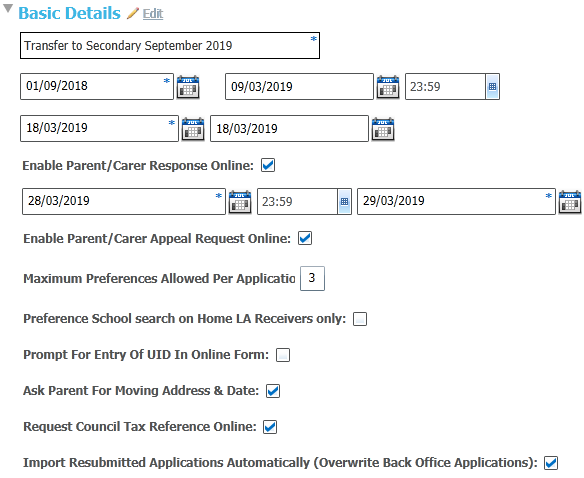Open calendar picker beside 28/03/2019 date
This screenshot has width=584, height=478.
(240, 202)
